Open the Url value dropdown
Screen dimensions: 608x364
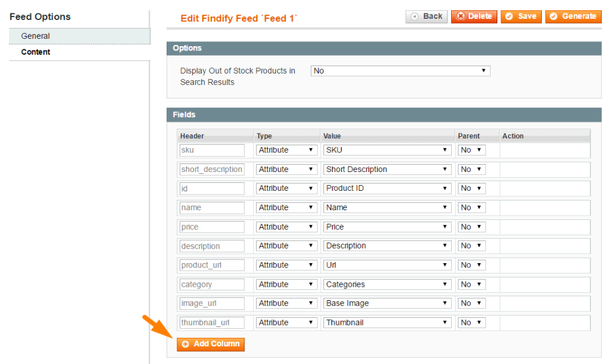[387, 265]
